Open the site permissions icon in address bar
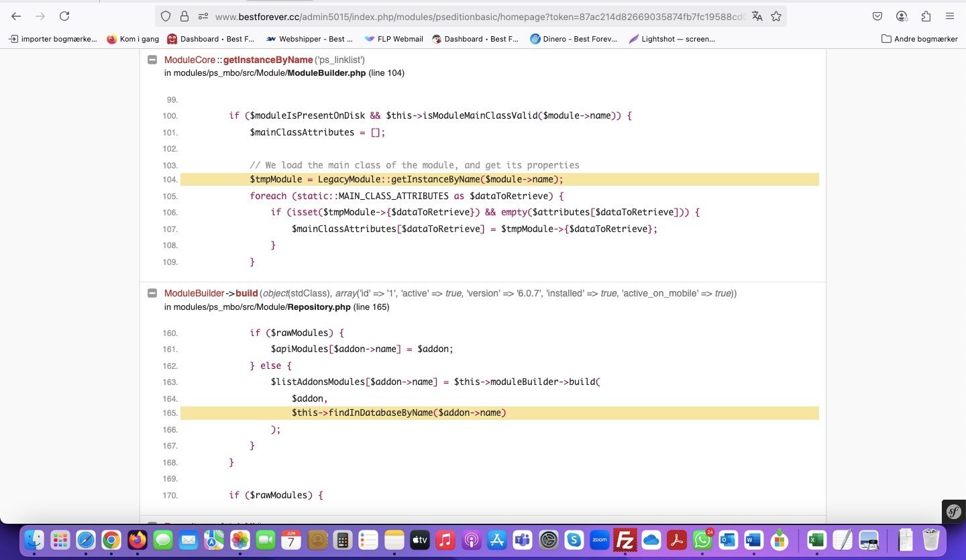This screenshot has width=966, height=560. (202, 16)
